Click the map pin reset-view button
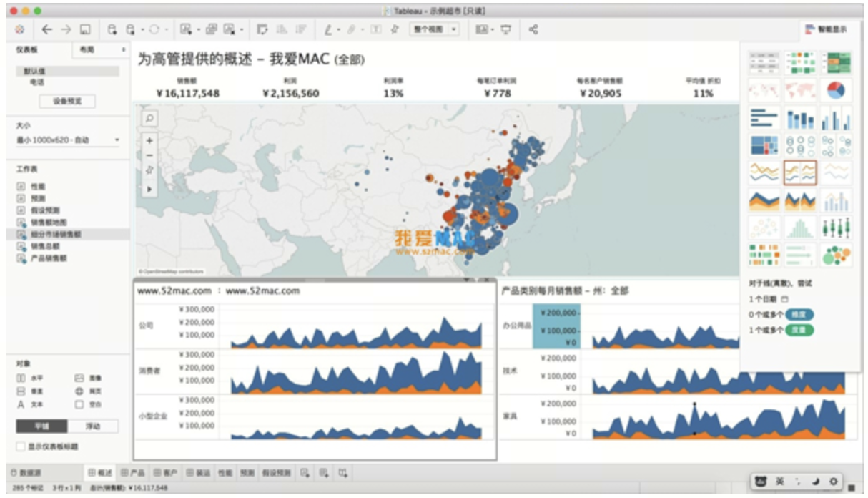868x498 pixels. pos(149,170)
